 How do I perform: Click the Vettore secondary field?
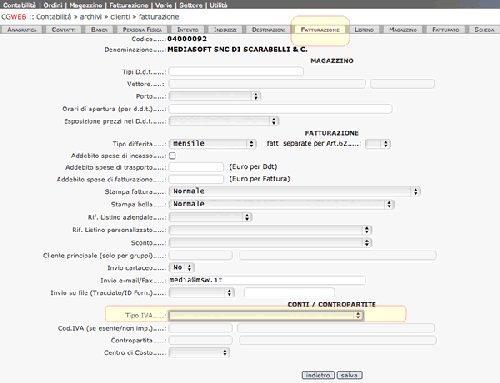(402, 84)
